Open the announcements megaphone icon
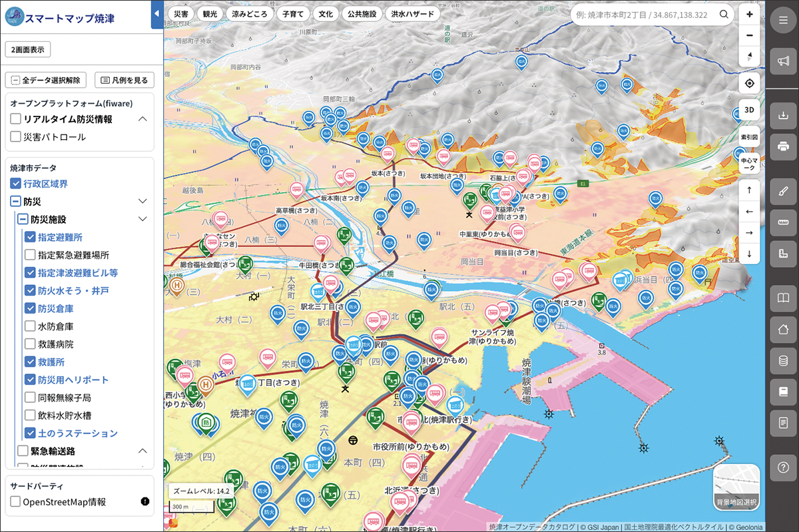 (x=782, y=62)
